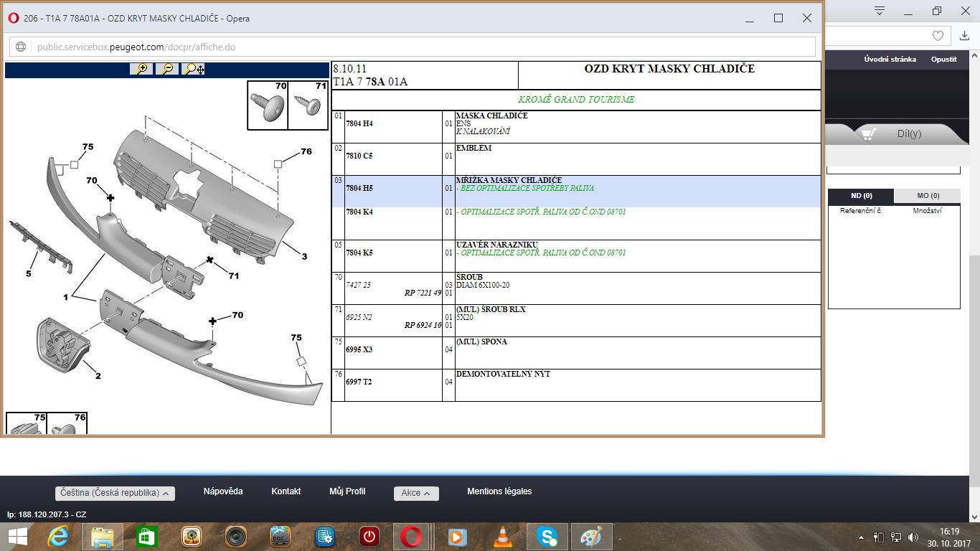The height and width of the screenshot is (551, 980).
Task: Switch to the ND (0) tab
Action: click(861, 196)
